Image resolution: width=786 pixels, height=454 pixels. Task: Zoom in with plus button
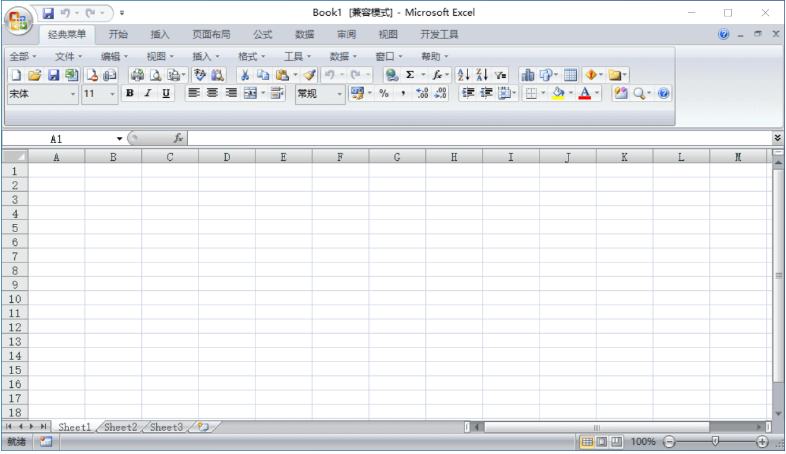[x=762, y=441]
